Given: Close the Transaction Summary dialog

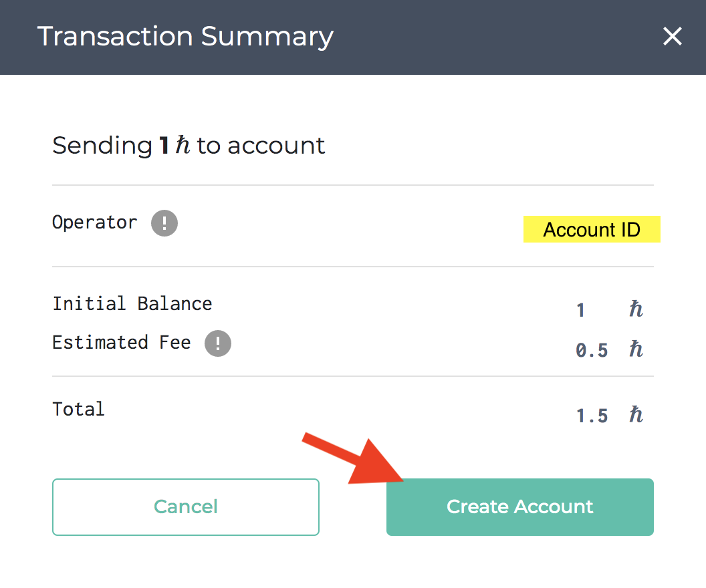Looking at the screenshot, I should click(x=672, y=36).
